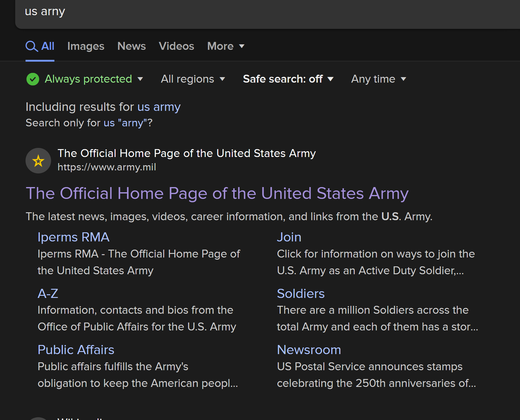This screenshot has width=520, height=420.
Task: Click the https://www.army.mil URL
Action: point(107,167)
